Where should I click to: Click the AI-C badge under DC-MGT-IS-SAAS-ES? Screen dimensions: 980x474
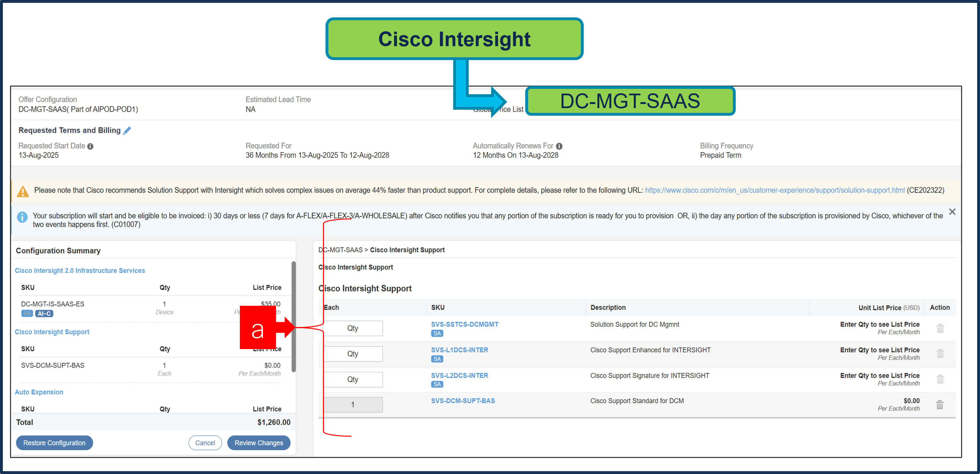(44, 313)
